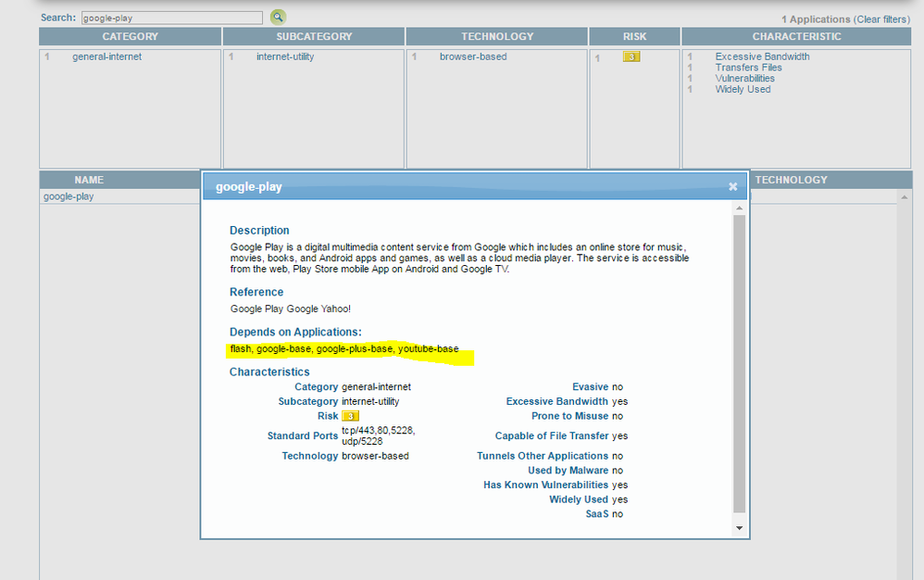
Task: Click the Description heading
Action: pos(259,231)
